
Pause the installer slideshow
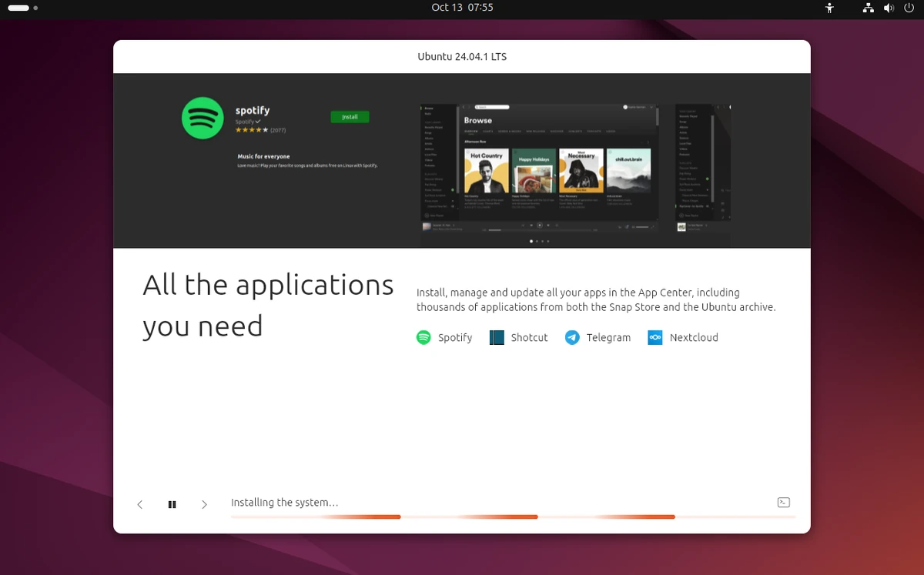pyautogui.click(x=172, y=504)
